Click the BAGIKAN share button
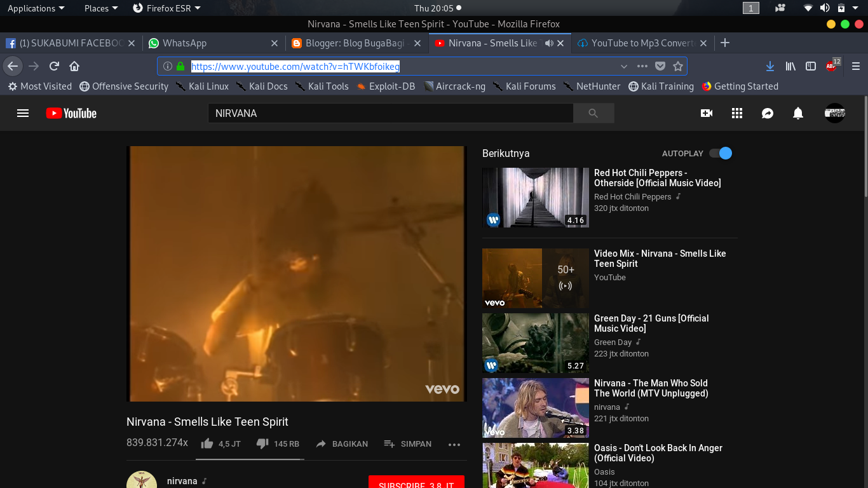 (x=342, y=444)
